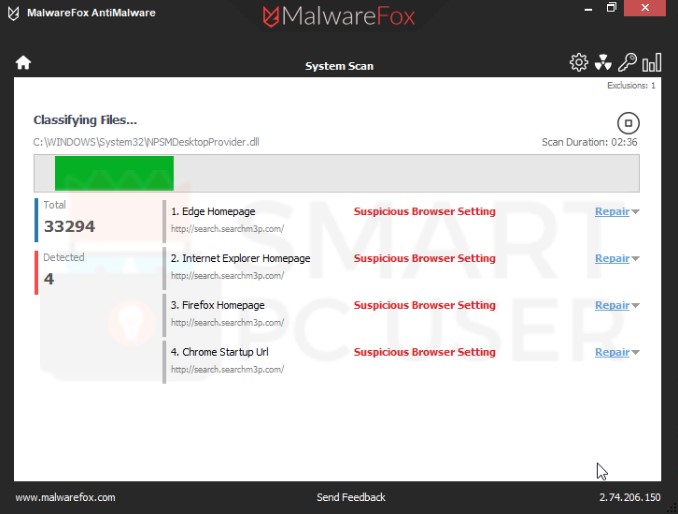Image resolution: width=678 pixels, height=514 pixels.
Task: Click the 'Classifying Files...' status heading
Action: click(85, 120)
